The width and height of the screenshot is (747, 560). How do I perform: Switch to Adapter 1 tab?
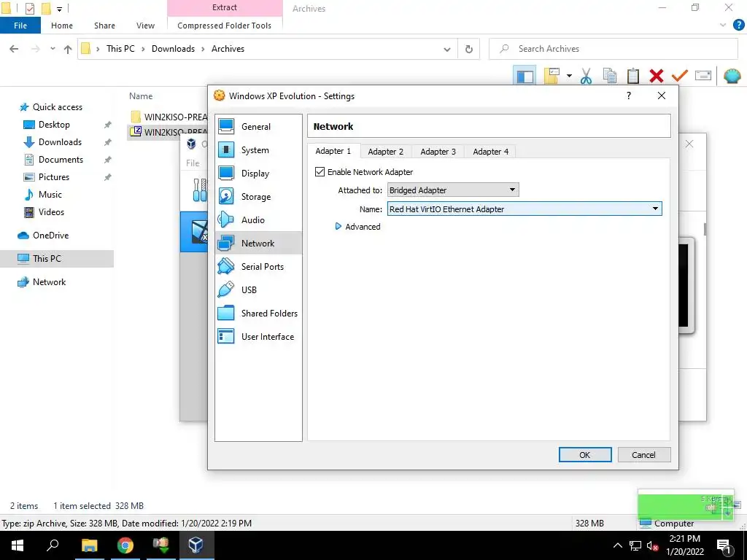tap(333, 151)
